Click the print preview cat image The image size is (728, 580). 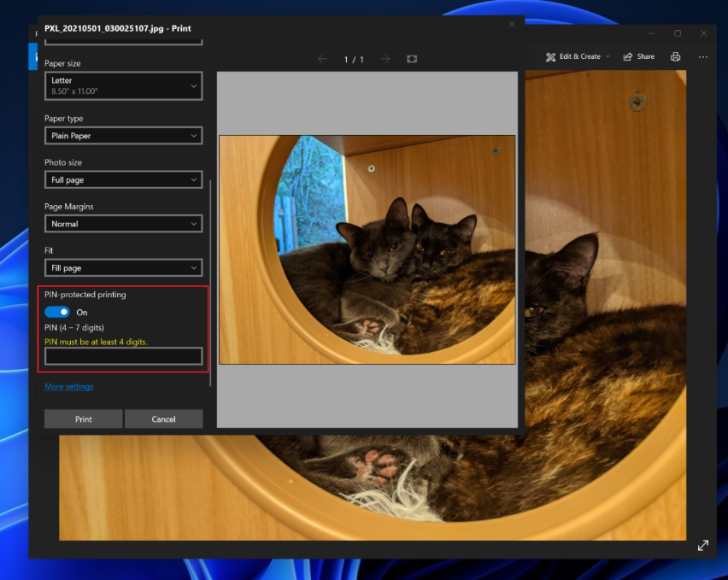tap(367, 249)
